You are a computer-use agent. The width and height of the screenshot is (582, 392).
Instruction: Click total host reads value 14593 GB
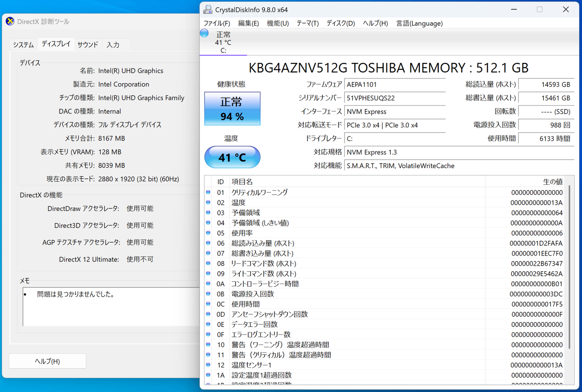pos(546,85)
